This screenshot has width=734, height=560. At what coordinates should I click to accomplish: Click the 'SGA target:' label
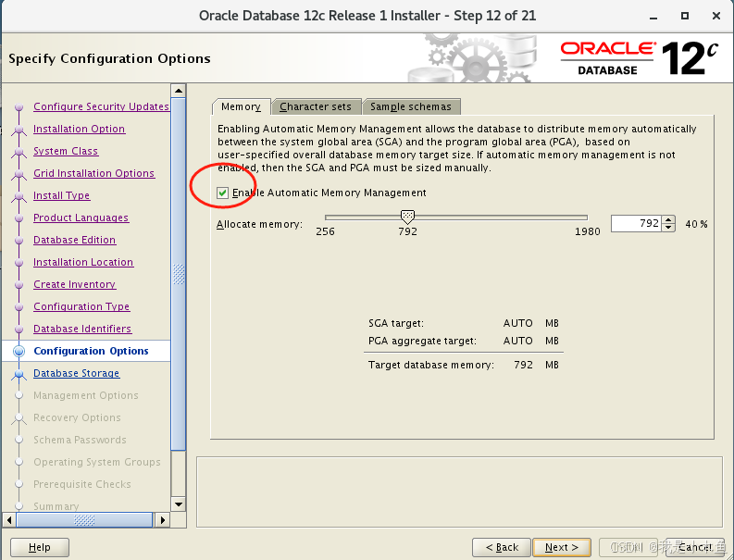click(396, 324)
